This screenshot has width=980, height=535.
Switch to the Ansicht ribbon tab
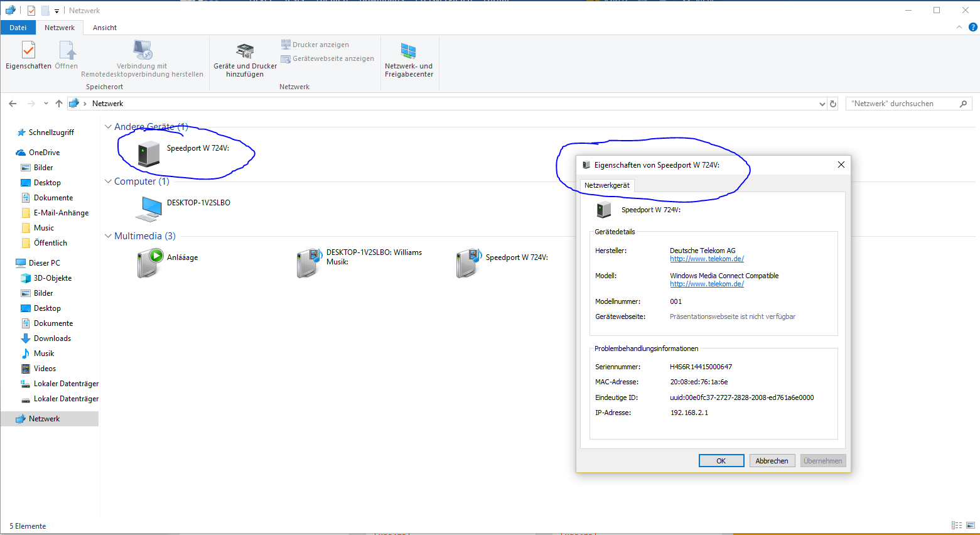point(105,28)
